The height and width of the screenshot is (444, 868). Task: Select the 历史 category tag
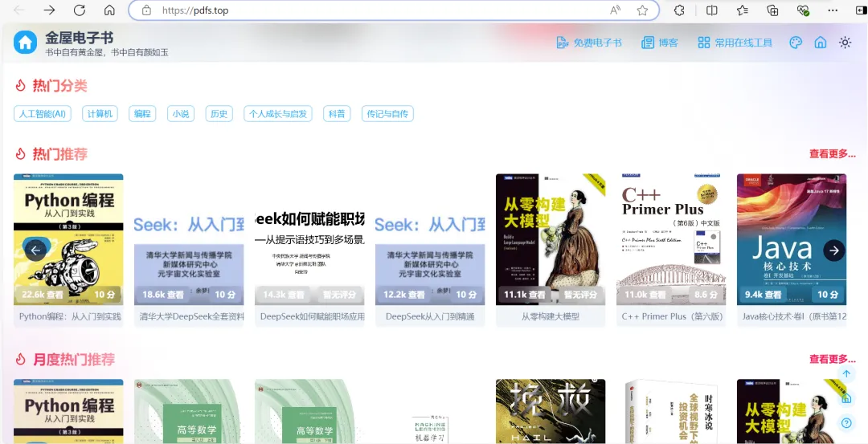tap(219, 114)
